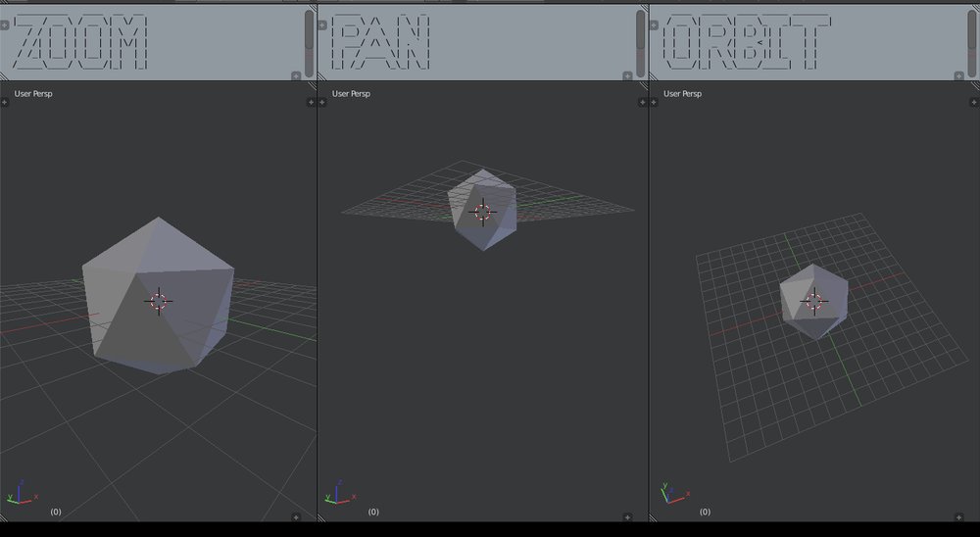Click bottom-left corner split widget of ZOOM text editor
Image resolution: width=980 pixels, height=537 pixels.
coord(4,76)
